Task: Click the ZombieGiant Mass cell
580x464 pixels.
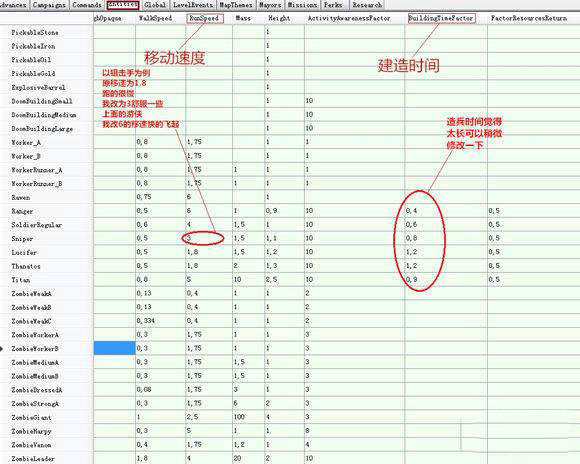Action: (248, 417)
